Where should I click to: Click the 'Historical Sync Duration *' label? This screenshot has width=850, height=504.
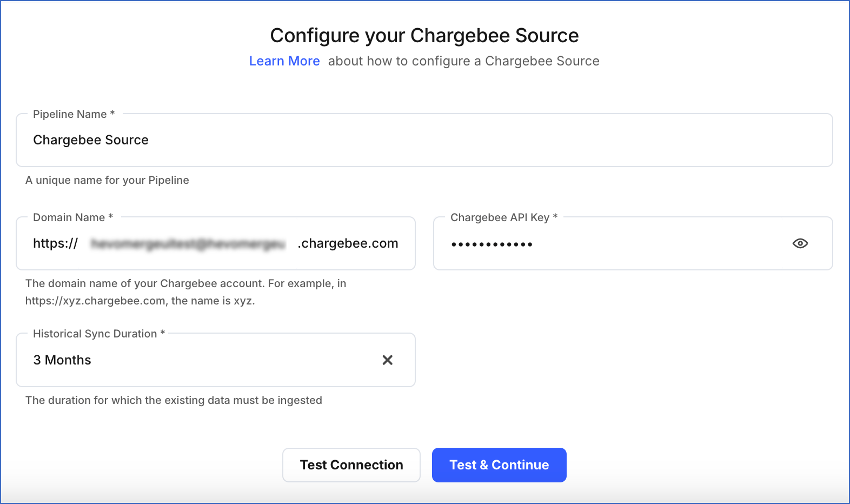click(x=99, y=334)
